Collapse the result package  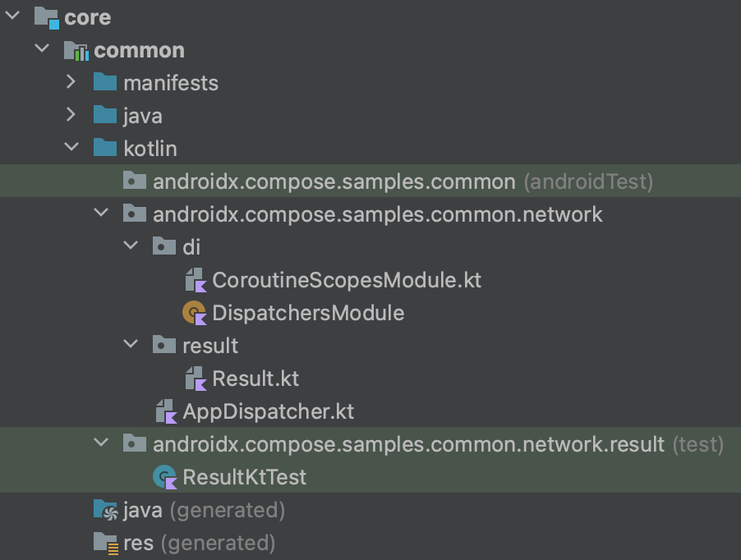pos(131,345)
